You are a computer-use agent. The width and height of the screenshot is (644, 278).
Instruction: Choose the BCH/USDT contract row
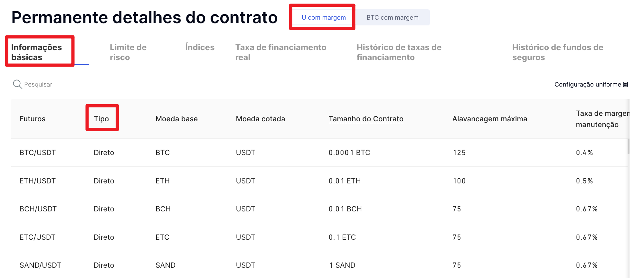[38, 209]
